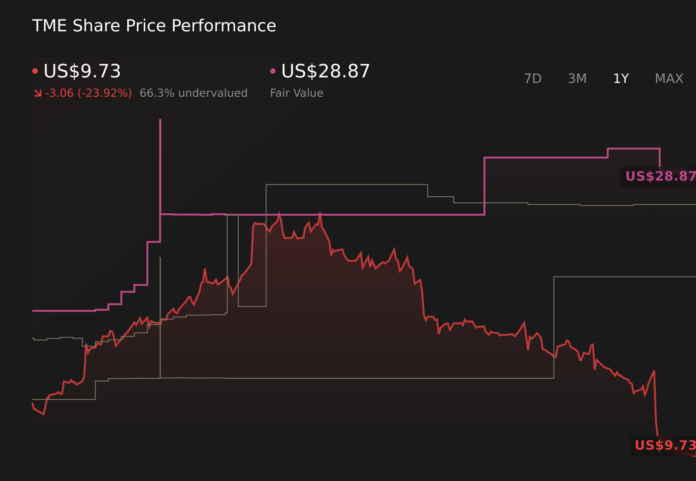Click the highest plateau of pink line
The height and width of the screenshot is (481, 696).
tap(633, 149)
